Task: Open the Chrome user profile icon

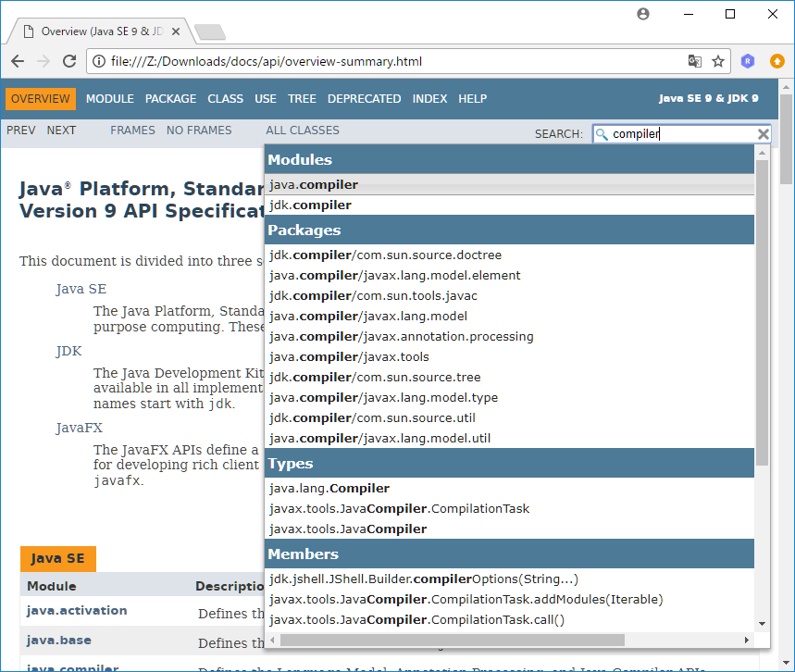Action: [x=643, y=14]
